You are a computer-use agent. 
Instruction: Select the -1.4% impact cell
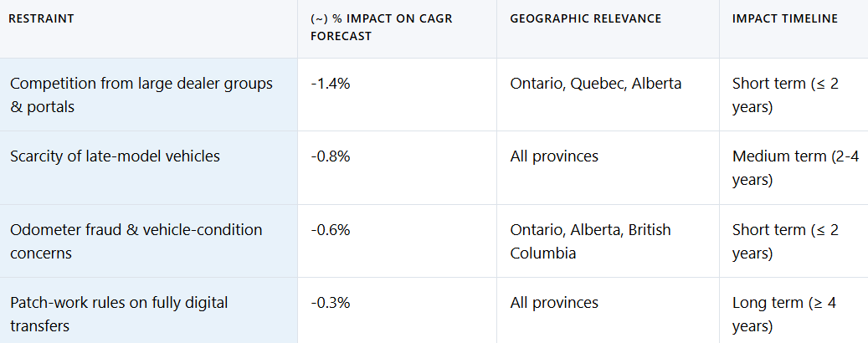[328, 84]
